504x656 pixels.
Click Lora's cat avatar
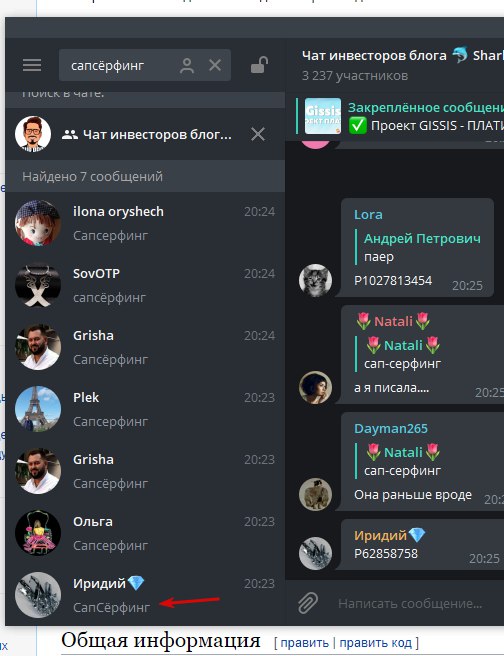(315, 280)
